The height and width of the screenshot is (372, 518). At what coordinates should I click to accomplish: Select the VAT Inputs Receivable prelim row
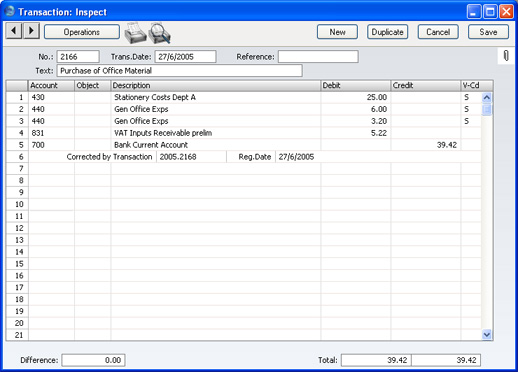[243, 133]
